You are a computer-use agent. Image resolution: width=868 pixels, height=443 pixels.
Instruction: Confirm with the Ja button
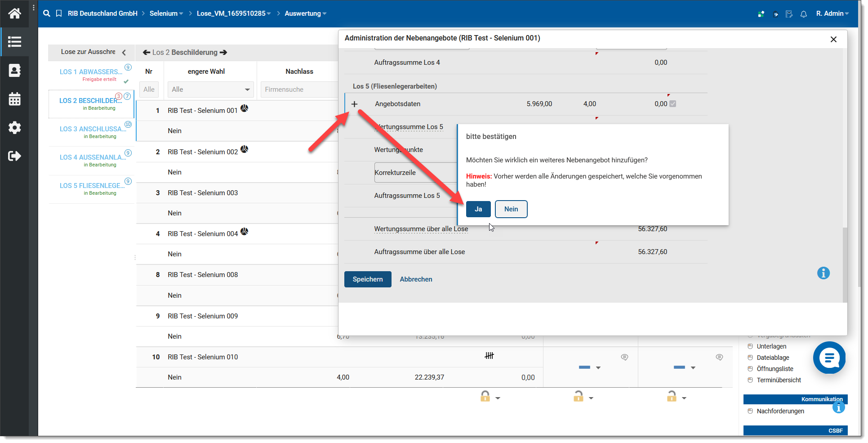coord(478,209)
